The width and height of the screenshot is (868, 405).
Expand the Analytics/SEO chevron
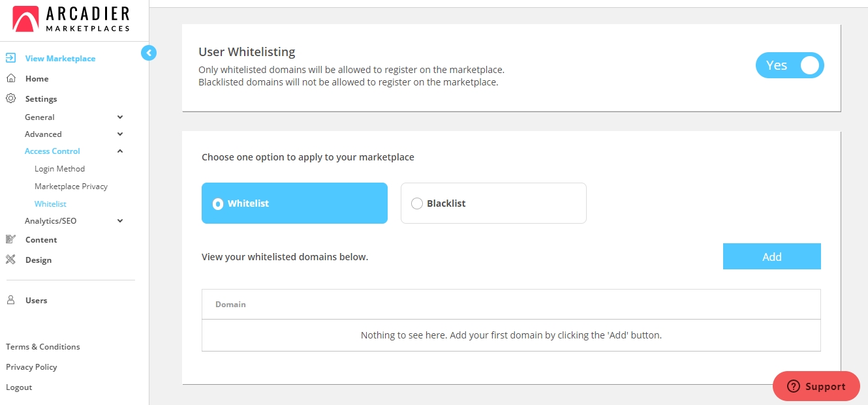120,221
